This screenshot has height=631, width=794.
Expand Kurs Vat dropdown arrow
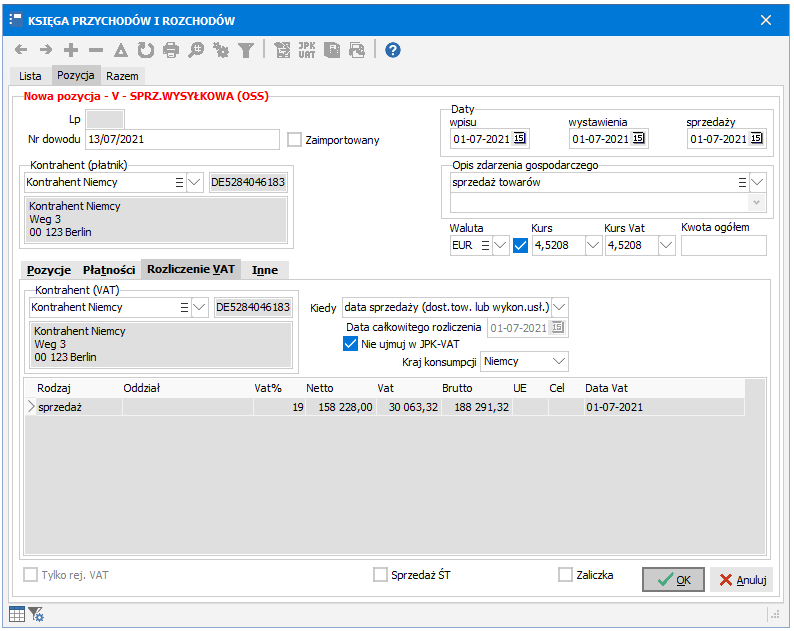click(x=666, y=246)
